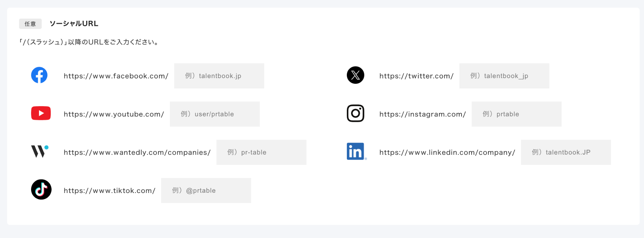Click the https://twitter.com/ prefix label

[416, 76]
